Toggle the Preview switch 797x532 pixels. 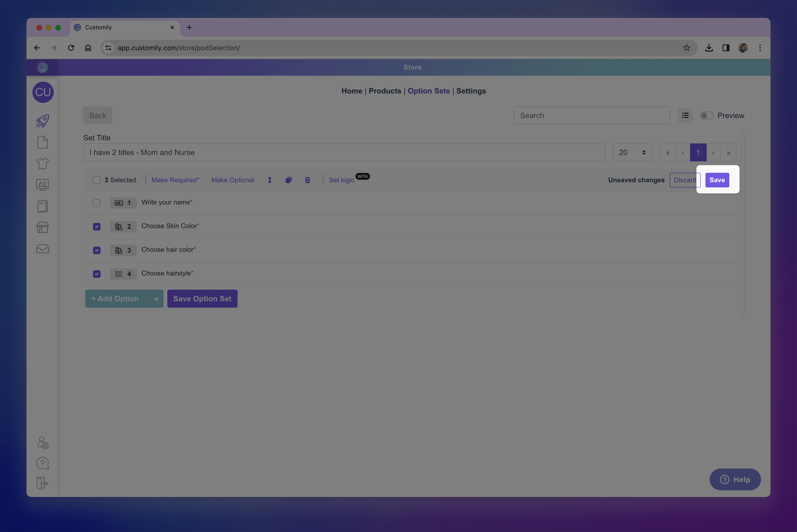[x=707, y=116]
